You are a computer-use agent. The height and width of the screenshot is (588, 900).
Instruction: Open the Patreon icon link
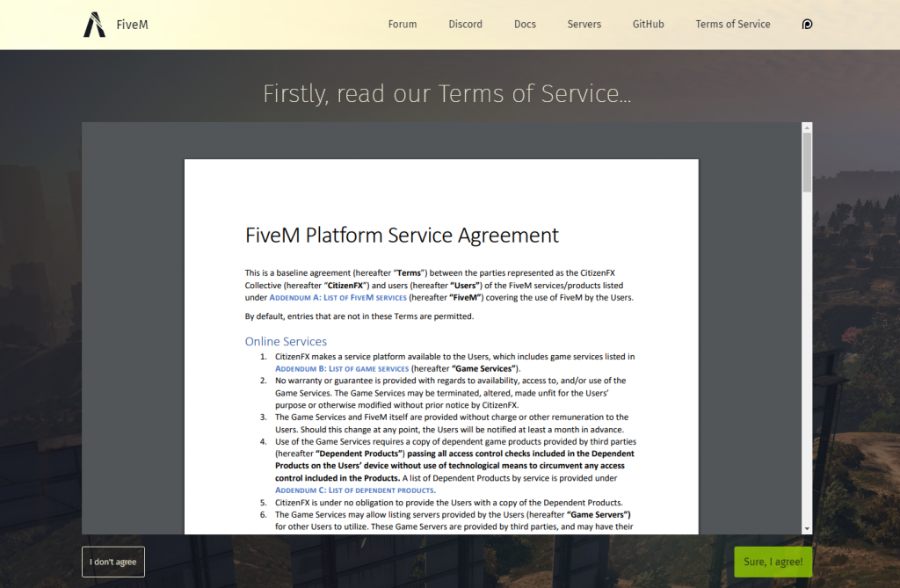pos(807,25)
